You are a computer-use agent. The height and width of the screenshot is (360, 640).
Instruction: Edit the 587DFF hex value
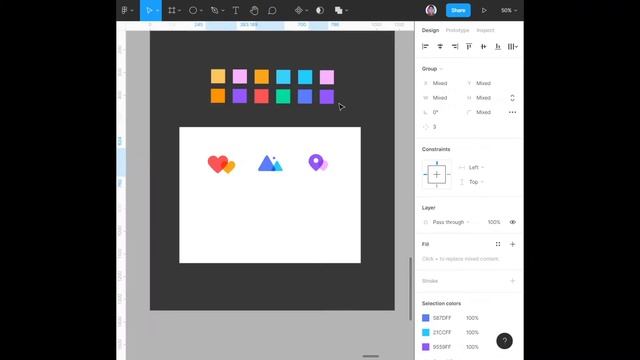coord(442,318)
